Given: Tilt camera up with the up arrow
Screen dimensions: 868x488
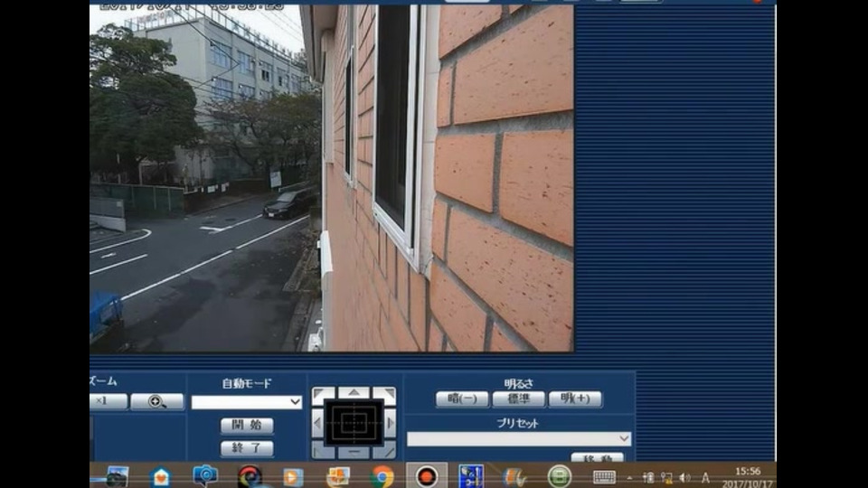Looking at the screenshot, I should point(354,393).
